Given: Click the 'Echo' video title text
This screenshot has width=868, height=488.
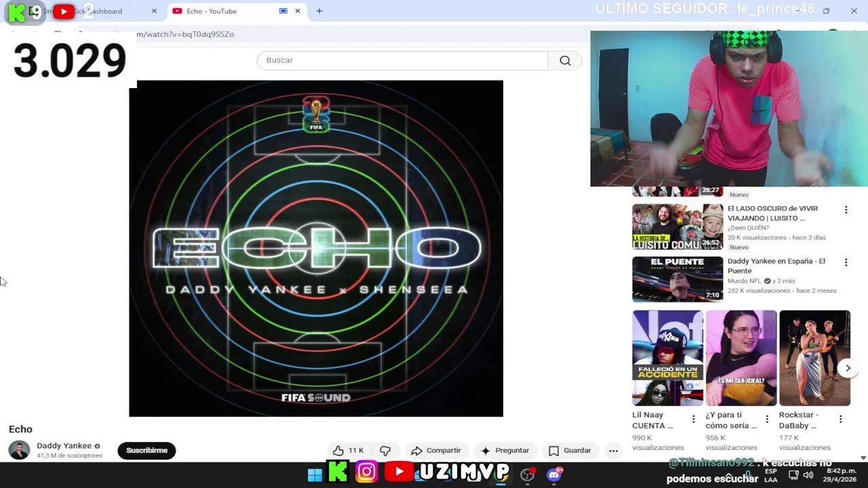Looking at the screenshot, I should coord(20,429).
